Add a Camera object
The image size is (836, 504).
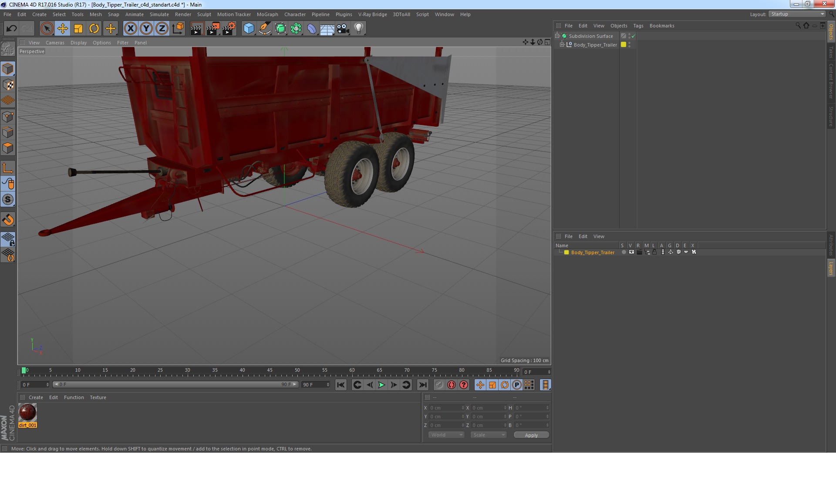pyautogui.click(x=343, y=29)
